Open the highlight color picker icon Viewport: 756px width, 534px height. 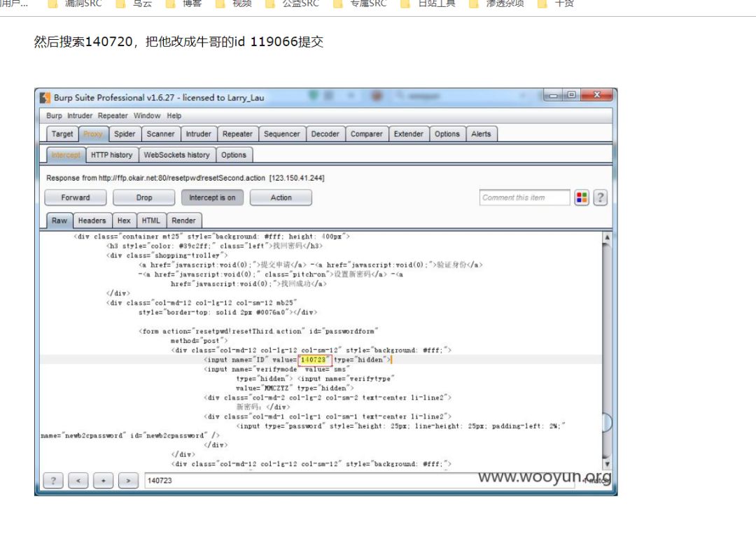582,197
